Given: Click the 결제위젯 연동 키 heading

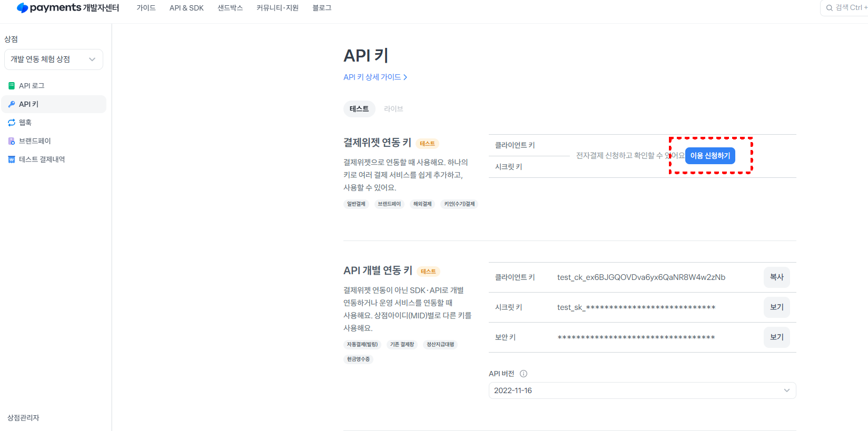Looking at the screenshot, I should click(377, 143).
